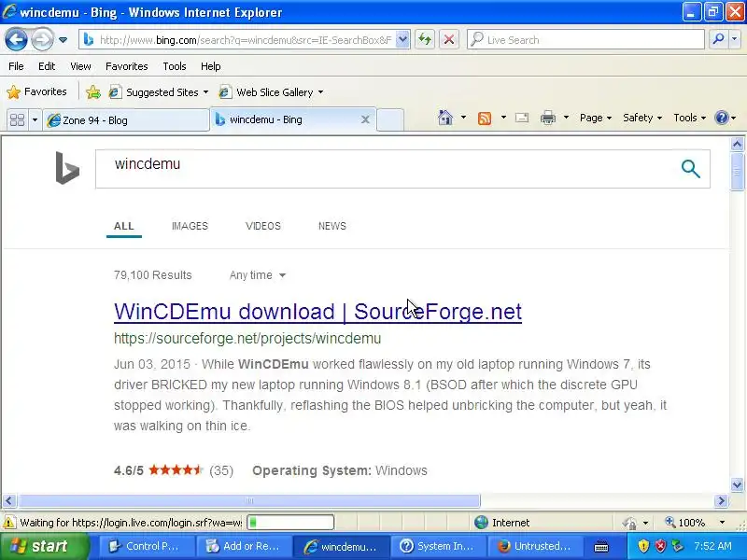Click the Bing search magnifier icon
This screenshot has width=747, height=560.
(x=690, y=169)
